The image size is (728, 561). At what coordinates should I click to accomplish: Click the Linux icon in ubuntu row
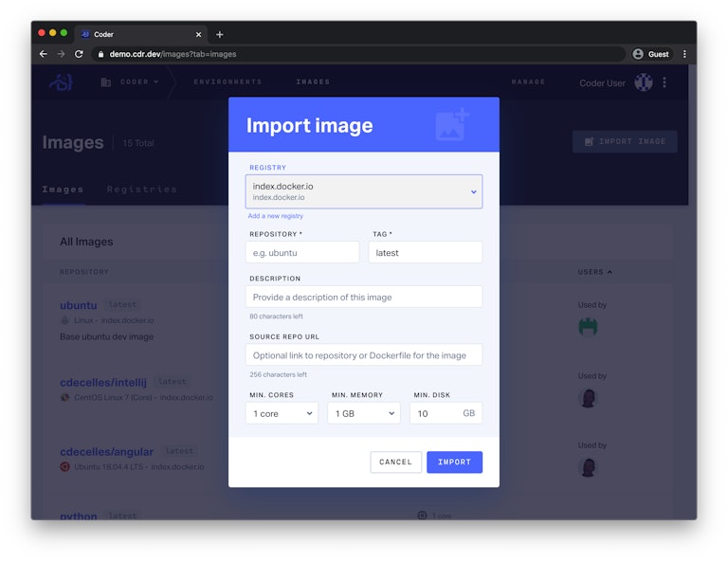point(65,320)
